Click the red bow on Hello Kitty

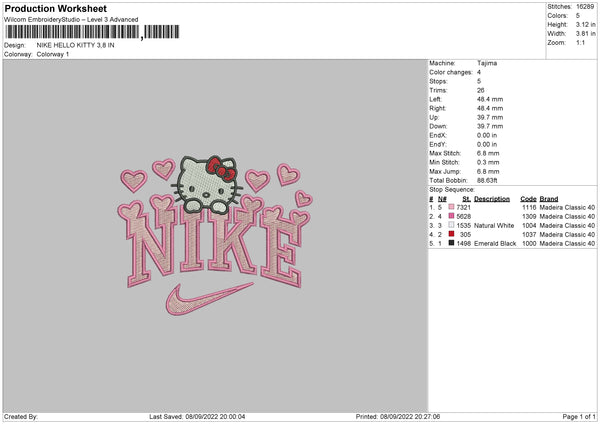[222, 169]
